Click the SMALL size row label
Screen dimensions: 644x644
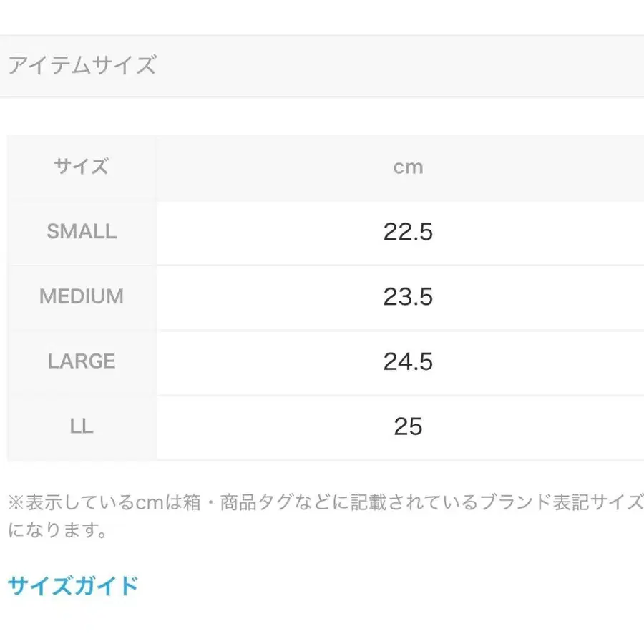82,231
